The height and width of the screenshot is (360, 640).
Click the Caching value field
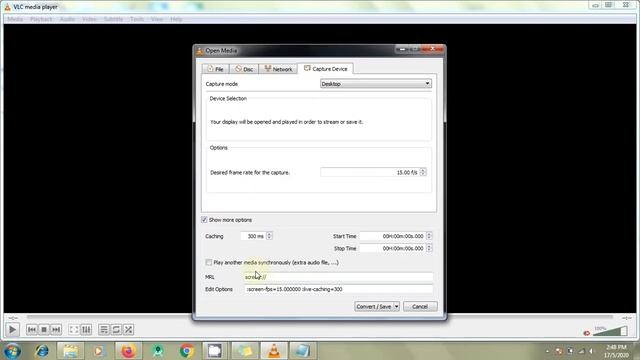point(253,236)
